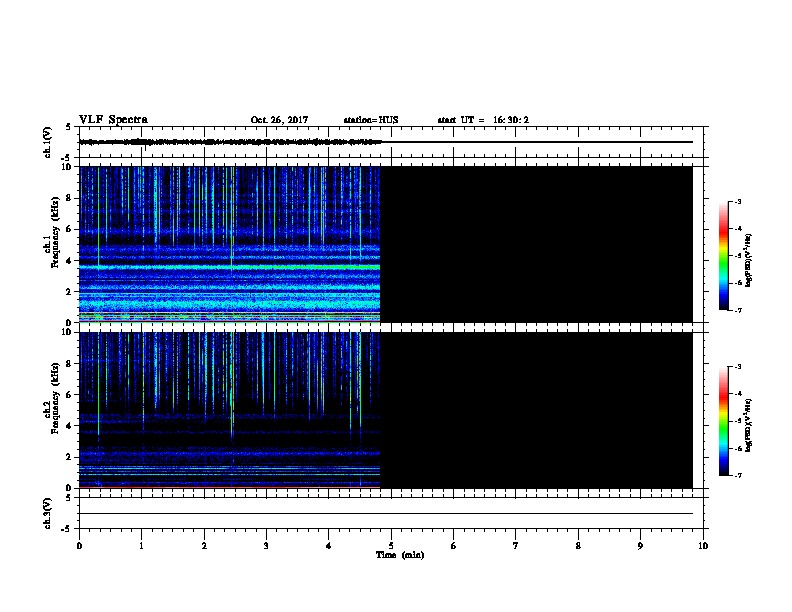The image size is (792, 612).
Task: Click the time axis tick label "7"
Action: coord(516,545)
